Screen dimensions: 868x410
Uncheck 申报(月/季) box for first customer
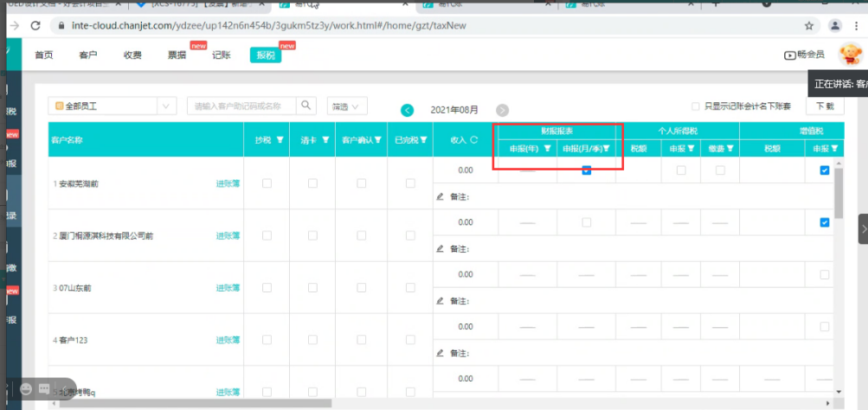pos(586,170)
